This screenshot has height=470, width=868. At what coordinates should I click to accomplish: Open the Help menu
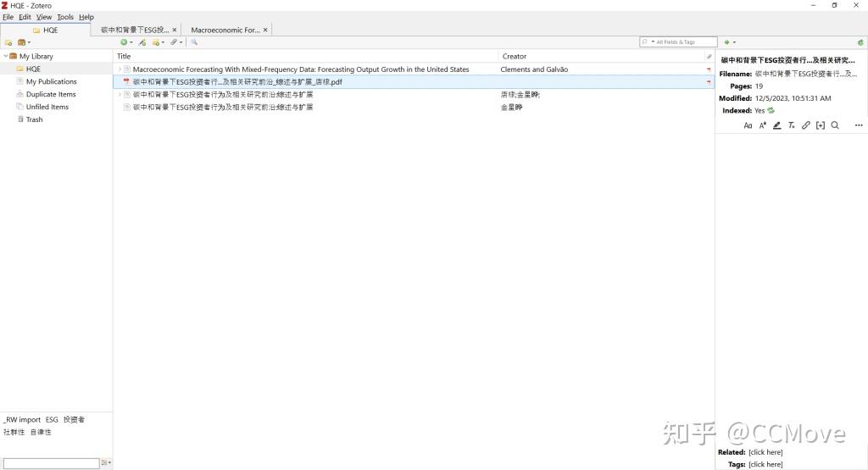pyautogui.click(x=86, y=17)
